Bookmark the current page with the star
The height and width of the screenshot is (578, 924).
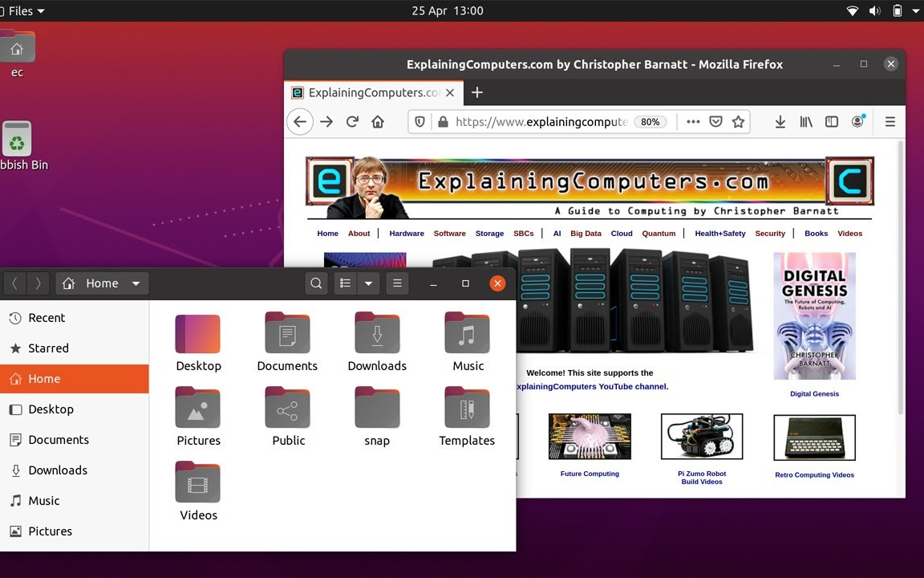pos(738,121)
